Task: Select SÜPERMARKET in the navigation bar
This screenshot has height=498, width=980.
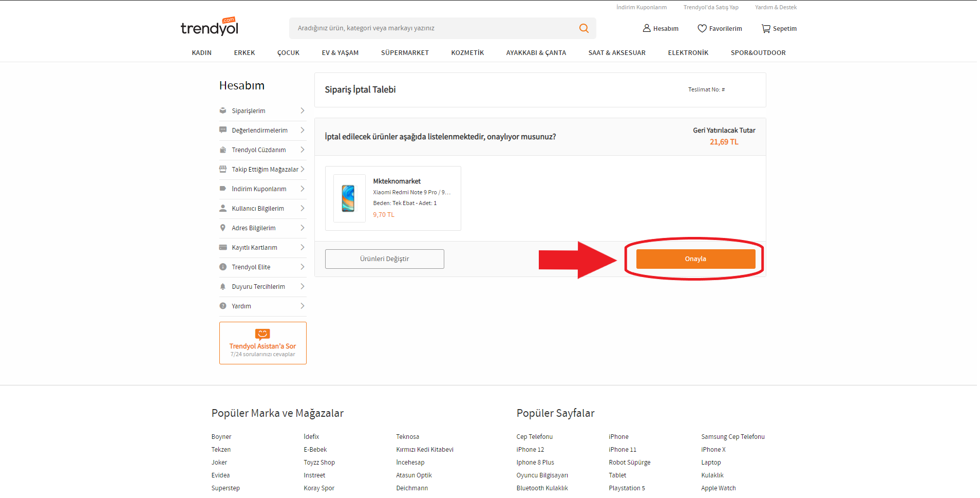Action: click(x=405, y=53)
